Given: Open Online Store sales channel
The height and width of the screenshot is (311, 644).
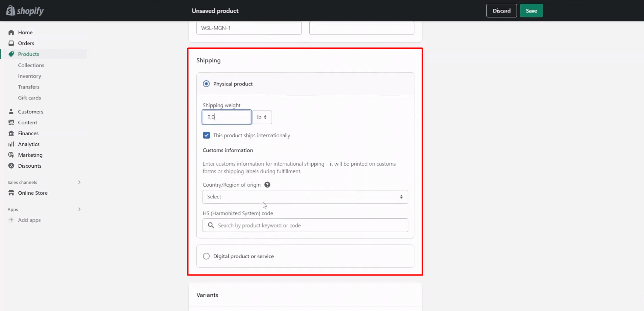Looking at the screenshot, I should click(x=33, y=193).
